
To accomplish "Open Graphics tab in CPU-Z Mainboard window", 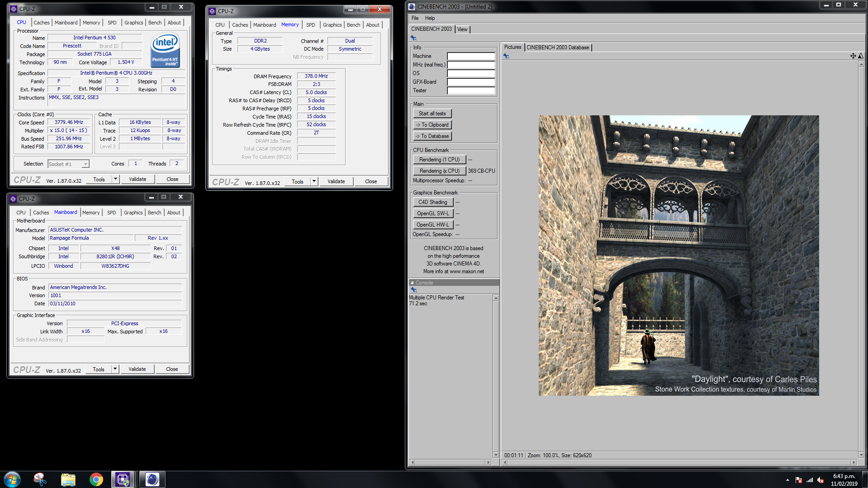I will tap(133, 213).
